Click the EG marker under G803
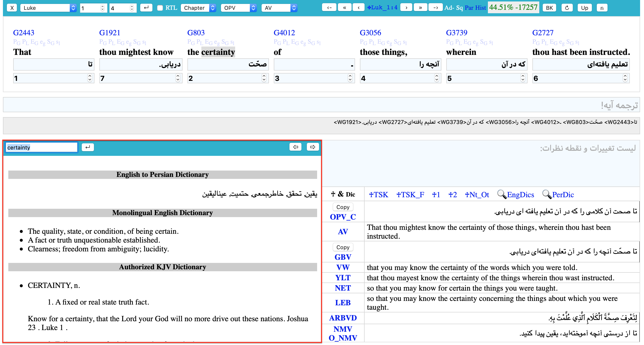 pos(209,42)
